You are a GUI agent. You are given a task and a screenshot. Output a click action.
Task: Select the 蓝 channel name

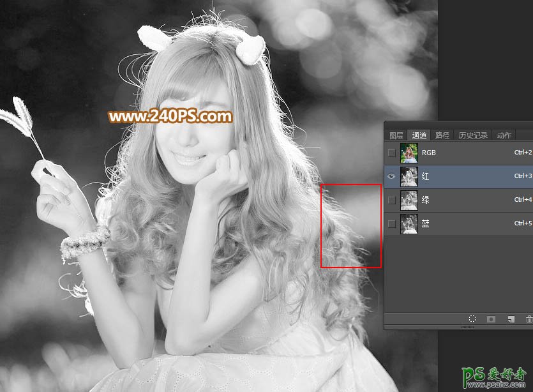click(x=425, y=223)
